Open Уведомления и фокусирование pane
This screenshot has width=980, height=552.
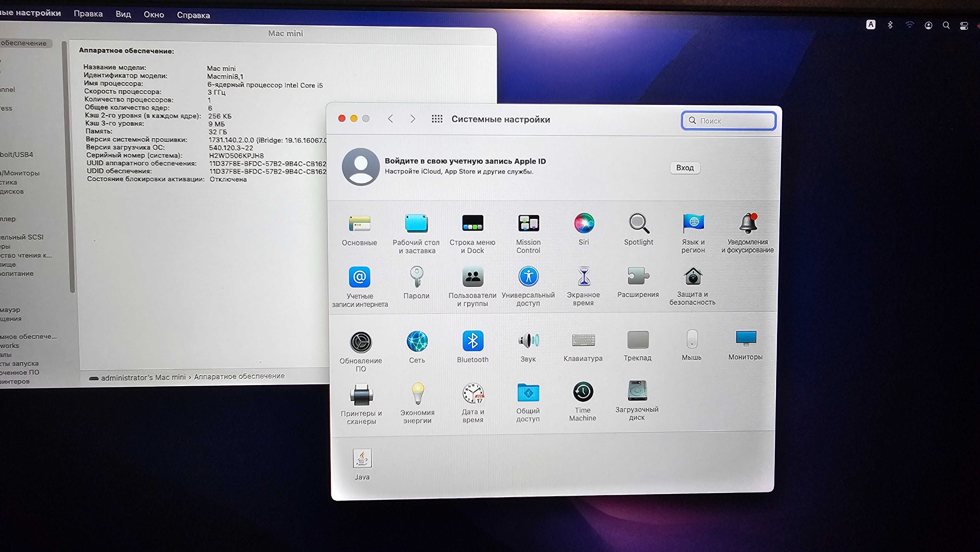click(x=747, y=233)
